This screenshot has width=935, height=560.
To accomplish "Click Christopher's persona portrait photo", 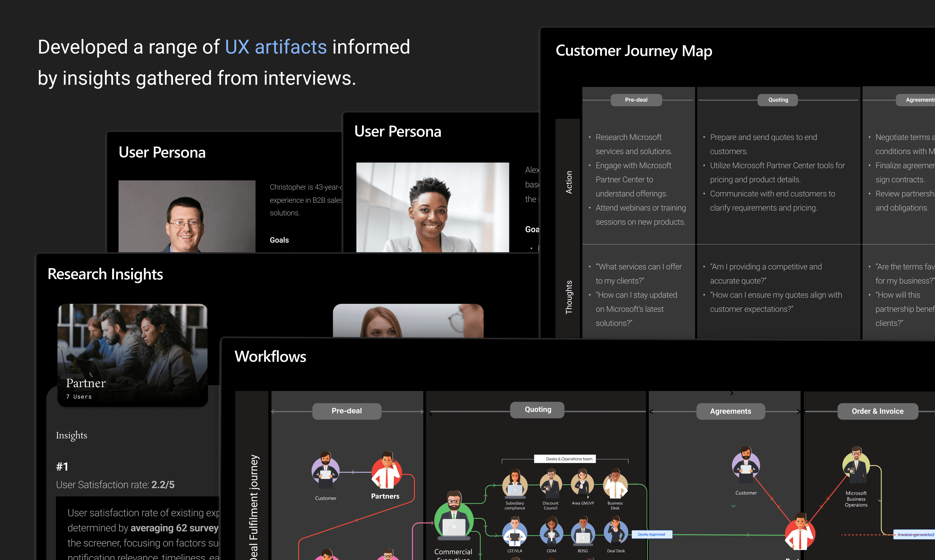I will point(187,216).
